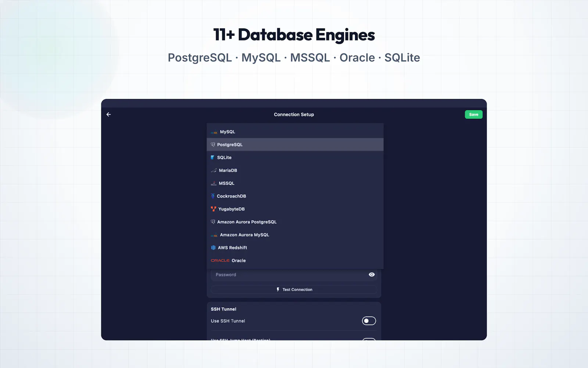Screen dimensions: 588x368
Task: Focus the Password input field
Action: (294, 275)
